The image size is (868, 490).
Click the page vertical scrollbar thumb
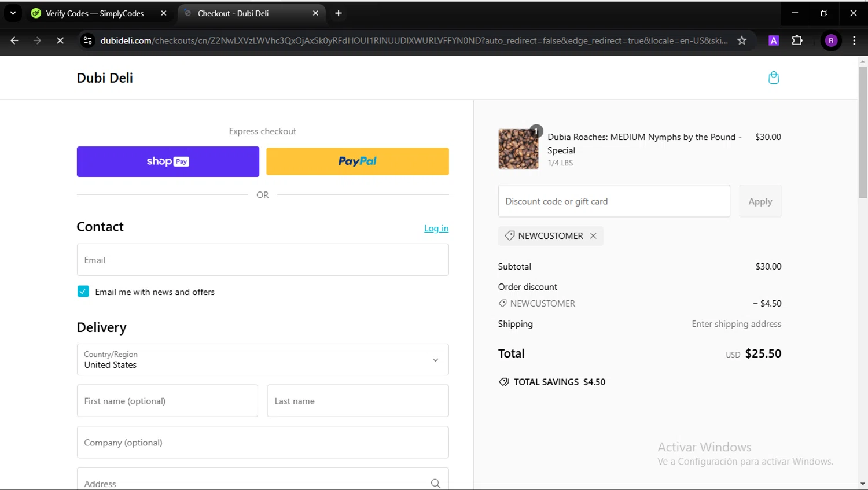pyautogui.click(x=863, y=132)
